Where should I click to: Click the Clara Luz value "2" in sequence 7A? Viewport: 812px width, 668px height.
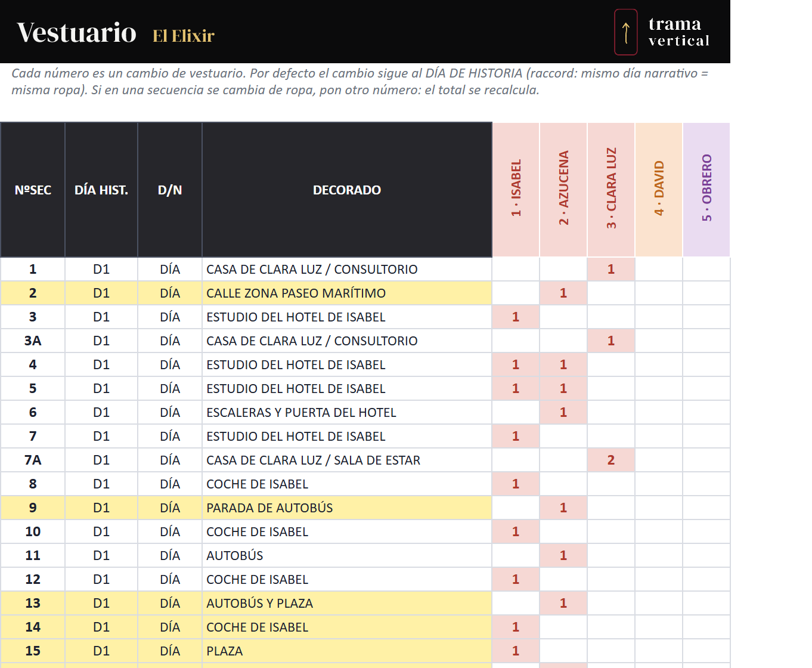[611, 460]
